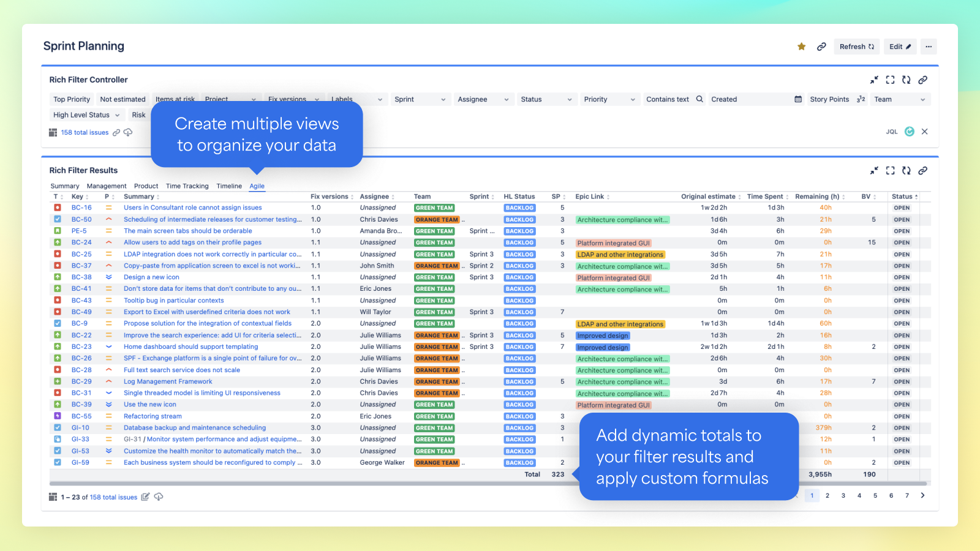
Task: Toggle the Not estimated quick filter
Action: [x=123, y=99]
